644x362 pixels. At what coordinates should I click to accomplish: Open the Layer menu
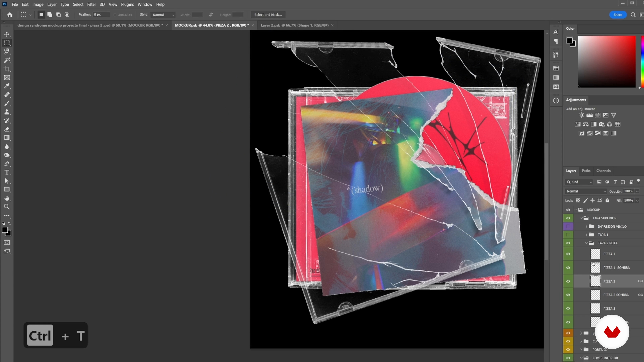coord(52,4)
